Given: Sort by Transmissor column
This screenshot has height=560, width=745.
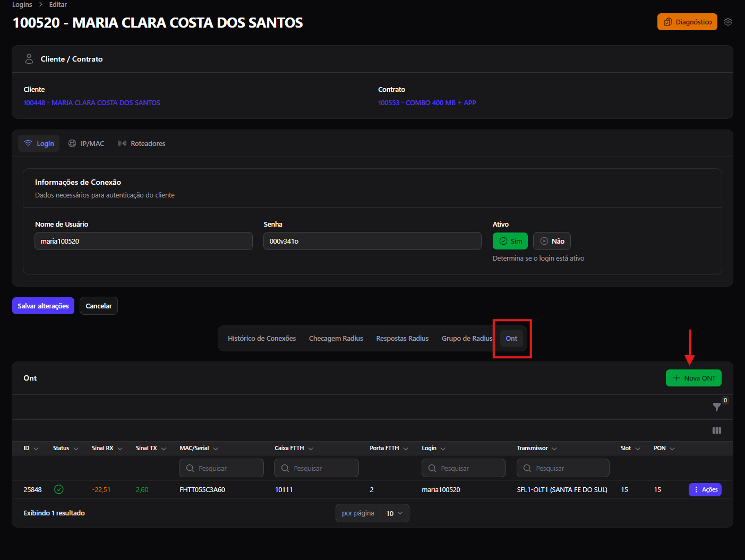Looking at the screenshot, I should tap(537, 449).
